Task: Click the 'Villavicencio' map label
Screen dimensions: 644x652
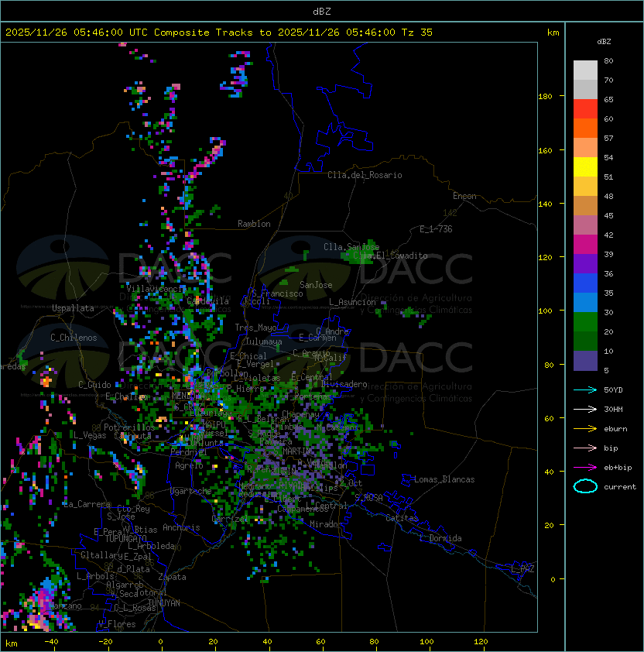Action: [155, 289]
